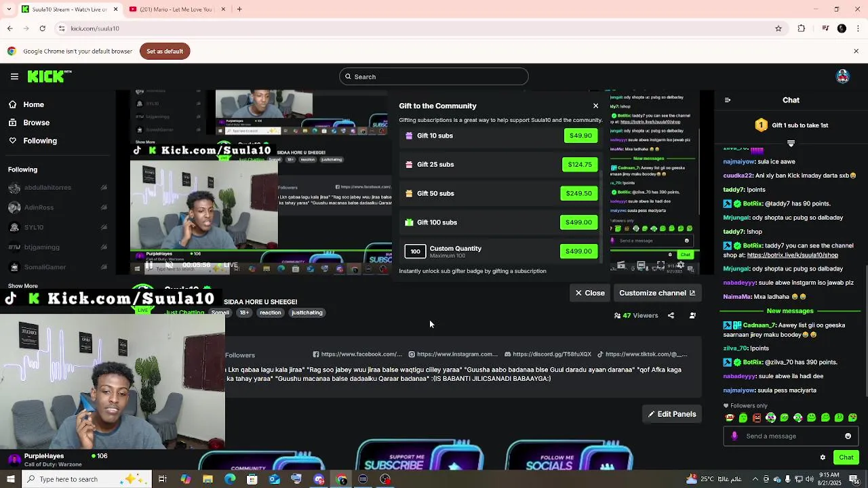This screenshot has width=868, height=488.
Task: Click the share stream icon
Action: pos(671,315)
